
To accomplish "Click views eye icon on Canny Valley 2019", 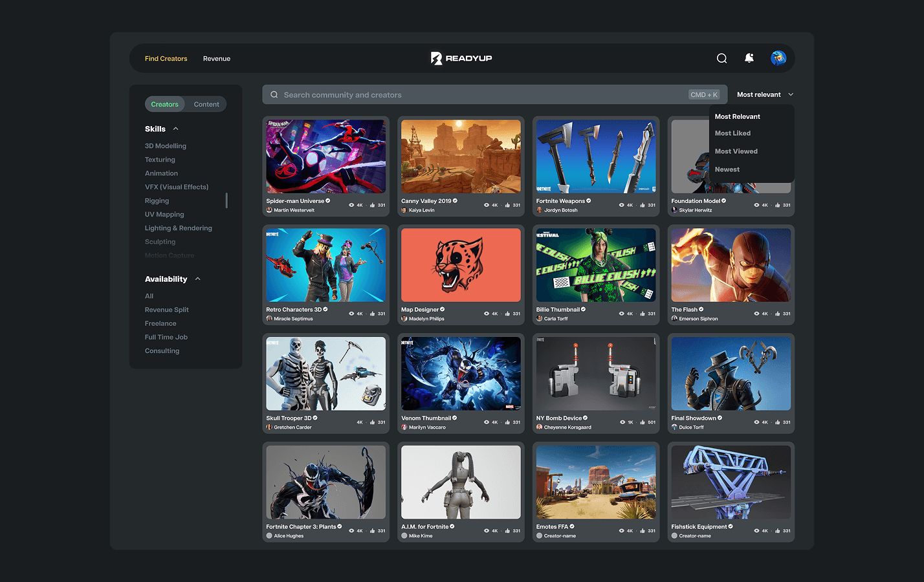I will pyautogui.click(x=487, y=205).
